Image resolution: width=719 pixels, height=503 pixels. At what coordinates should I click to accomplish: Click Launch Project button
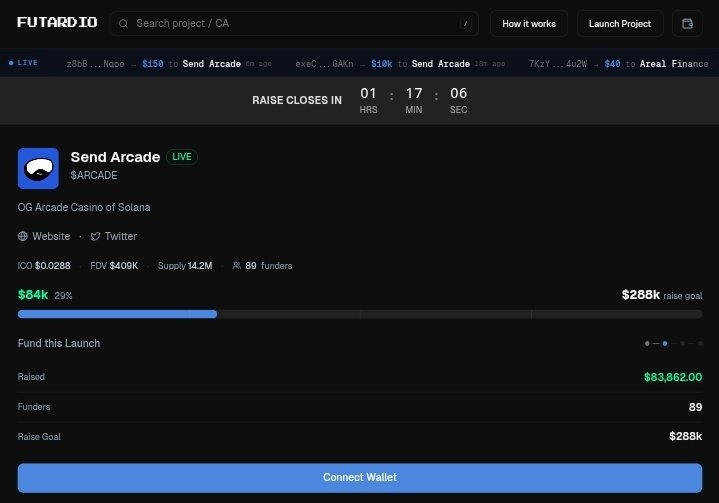coord(620,23)
